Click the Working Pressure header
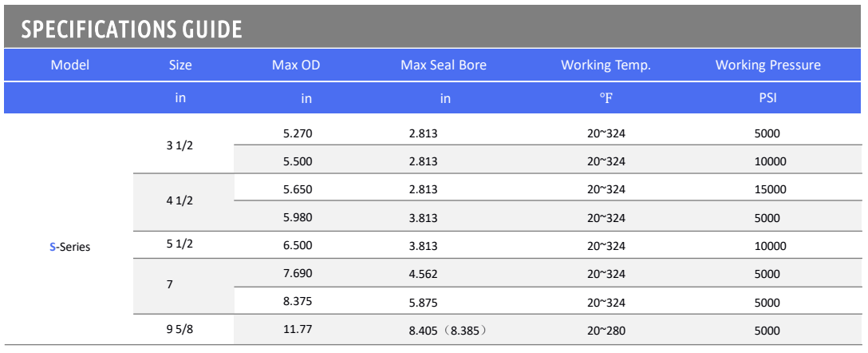Viewport: 868px width, 353px height. [x=768, y=65]
